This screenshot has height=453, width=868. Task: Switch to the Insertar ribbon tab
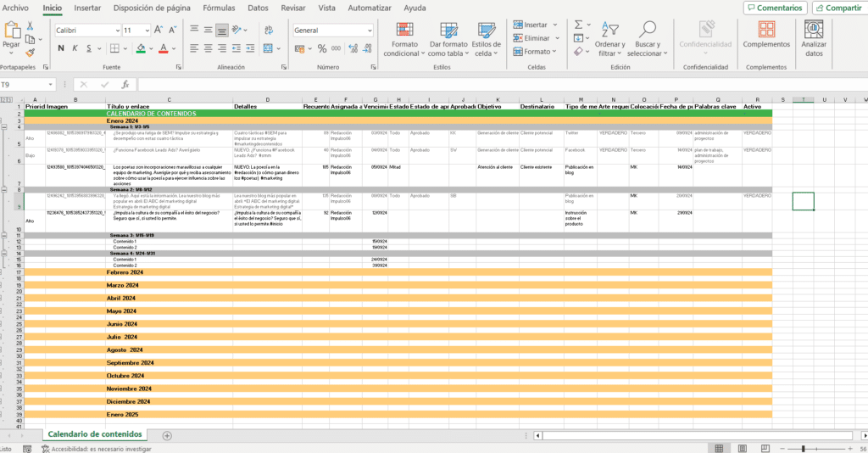coord(87,8)
